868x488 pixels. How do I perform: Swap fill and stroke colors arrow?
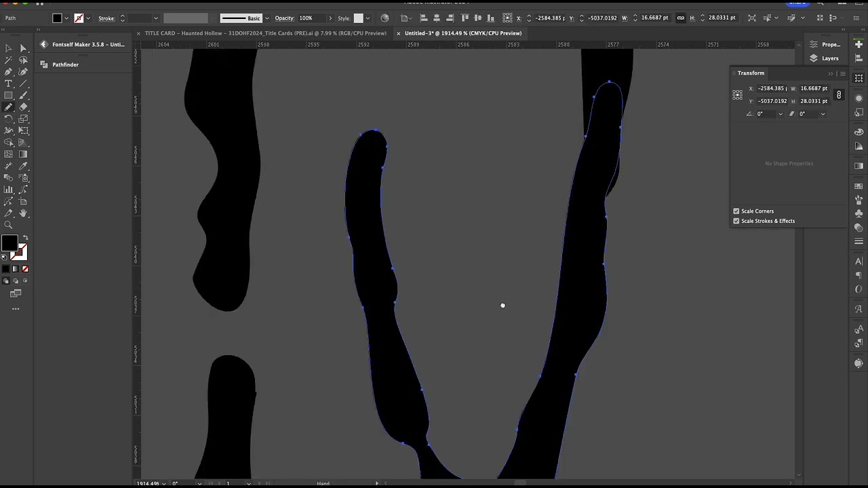pyautogui.click(x=25, y=237)
